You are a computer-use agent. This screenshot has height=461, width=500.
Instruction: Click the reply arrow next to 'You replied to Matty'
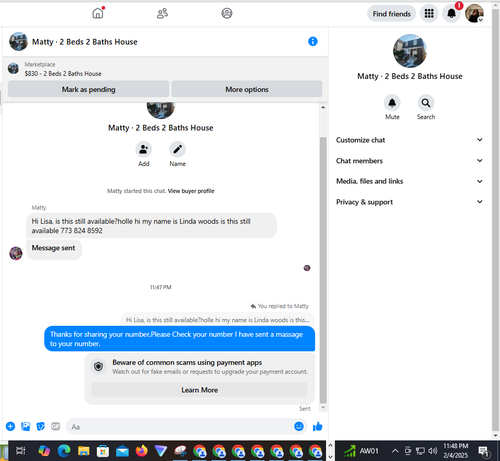click(x=253, y=306)
